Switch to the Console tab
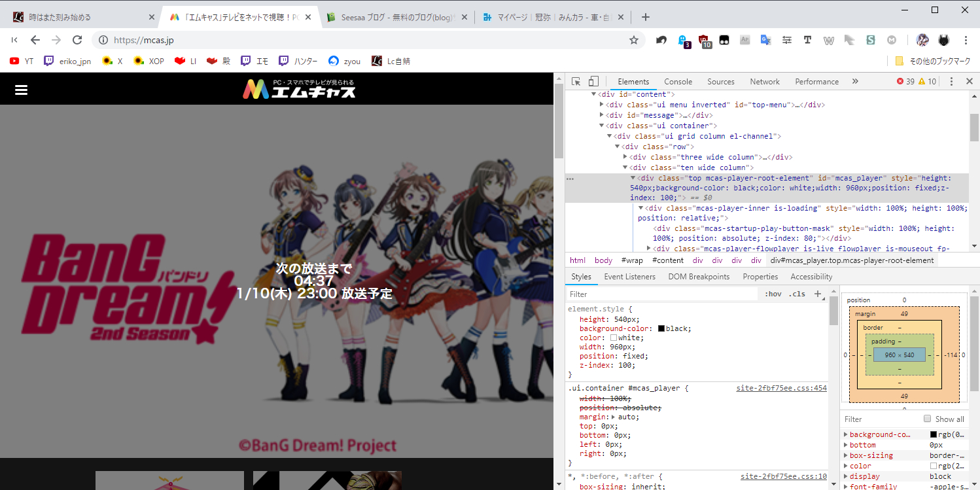Screen dimensions: 980x490 (x=678, y=82)
